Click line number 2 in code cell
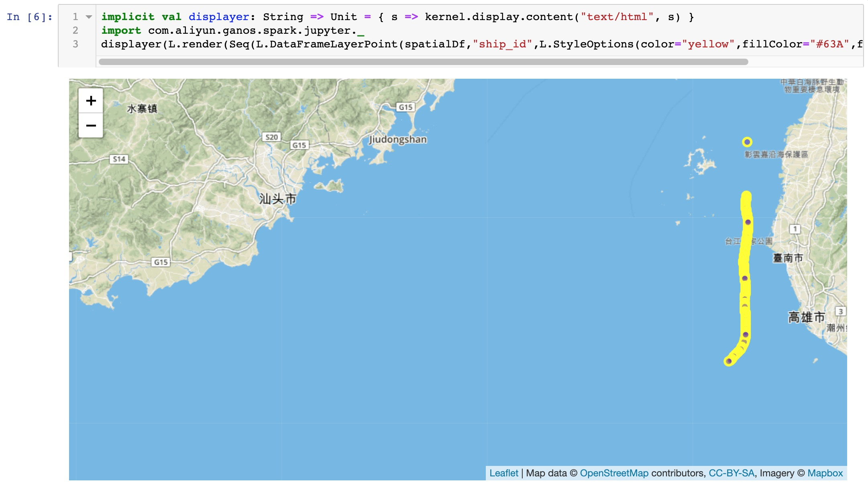 tap(75, 31)
